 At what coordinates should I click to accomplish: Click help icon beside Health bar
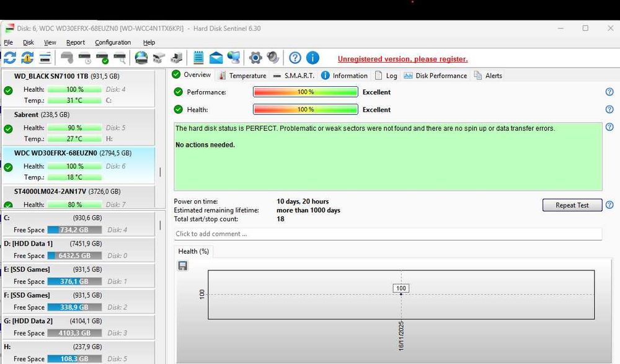pos(609,109)
